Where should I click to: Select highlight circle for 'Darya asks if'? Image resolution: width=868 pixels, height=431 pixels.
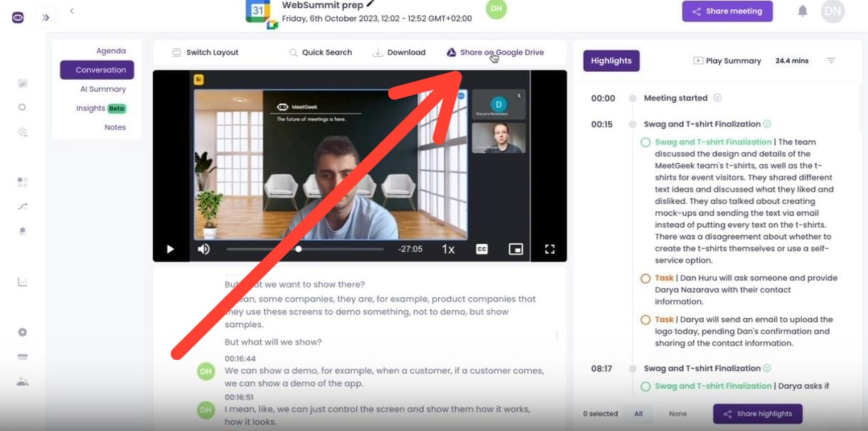click(x=645, y=387)
